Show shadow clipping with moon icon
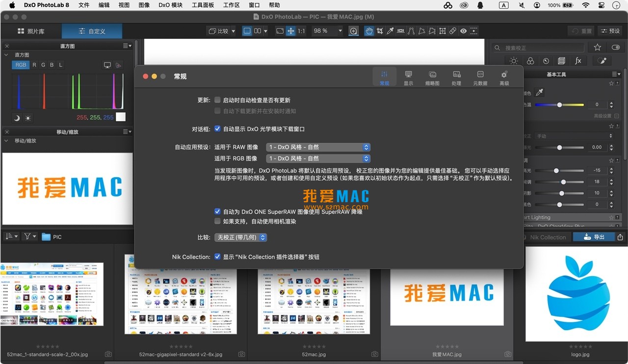 click(x=17, y=118)
